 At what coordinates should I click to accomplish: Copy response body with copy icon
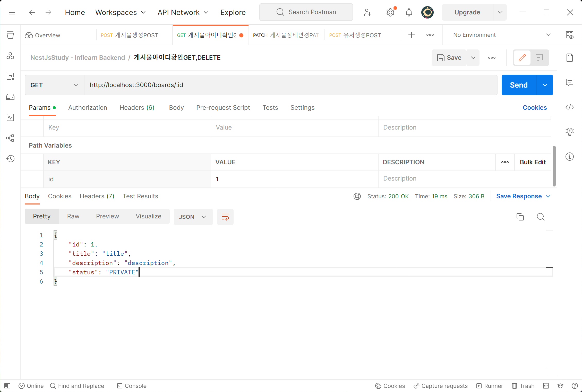click(520, 217)
